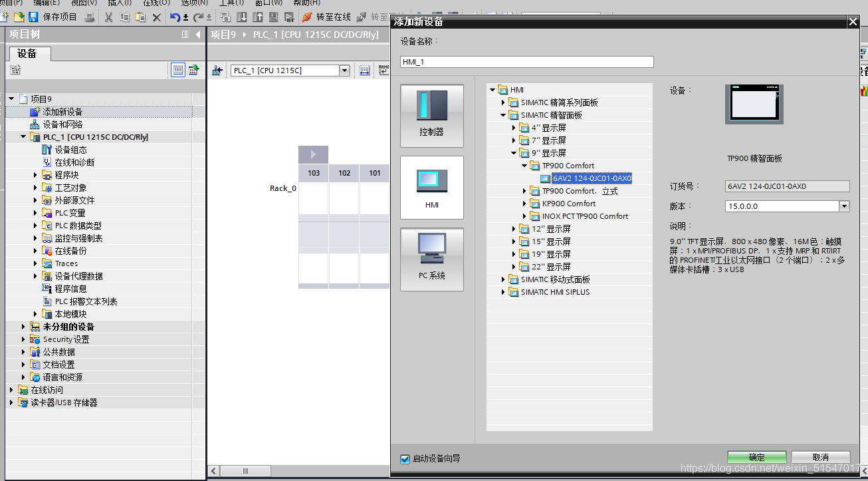Open 设备和网络 in project tree

tap(62, 124)
